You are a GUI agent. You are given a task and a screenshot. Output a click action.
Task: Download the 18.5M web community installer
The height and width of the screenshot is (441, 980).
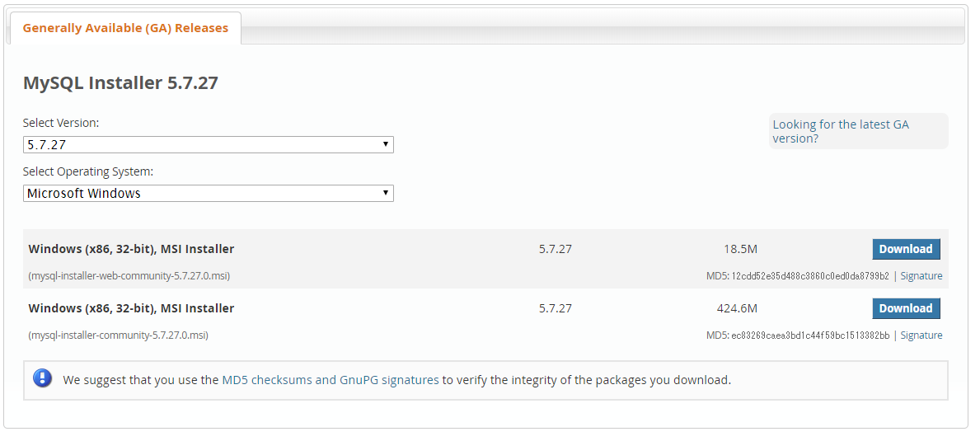[x=906, y=249]
